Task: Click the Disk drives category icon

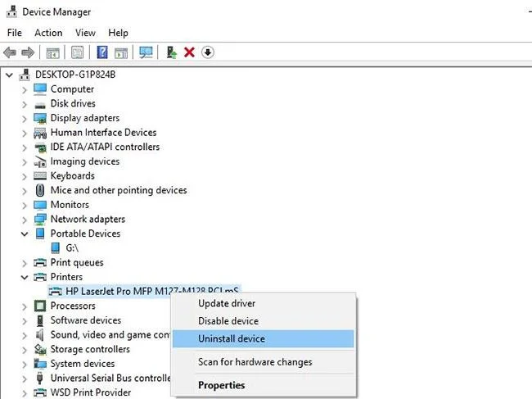Action: point(40,105)
